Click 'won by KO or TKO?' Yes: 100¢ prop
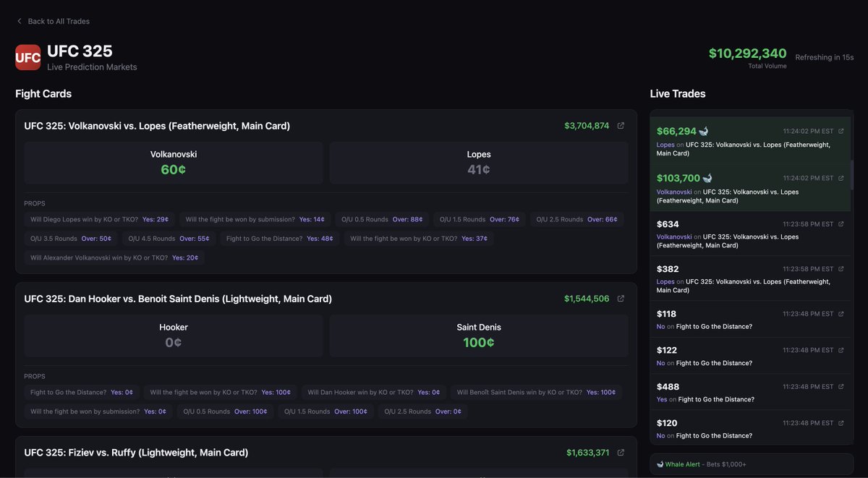 pyautogui.click(x=221, y=392)
